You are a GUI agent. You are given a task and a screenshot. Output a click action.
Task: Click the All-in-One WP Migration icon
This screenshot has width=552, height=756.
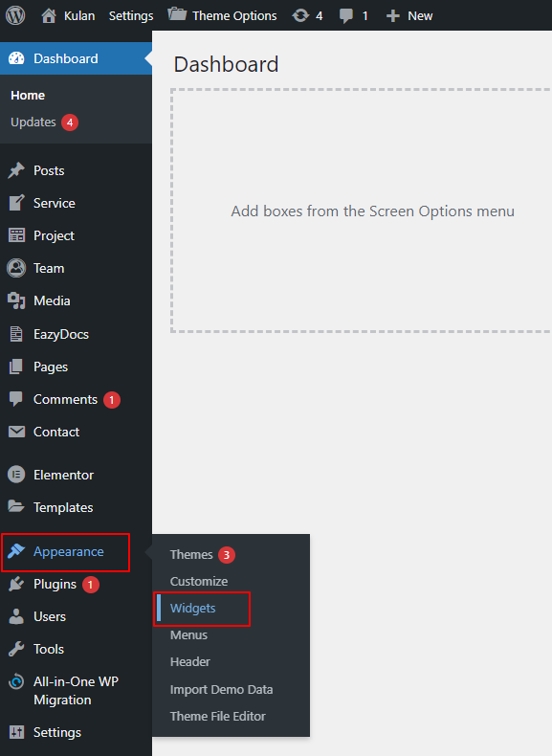pos(16,681)
